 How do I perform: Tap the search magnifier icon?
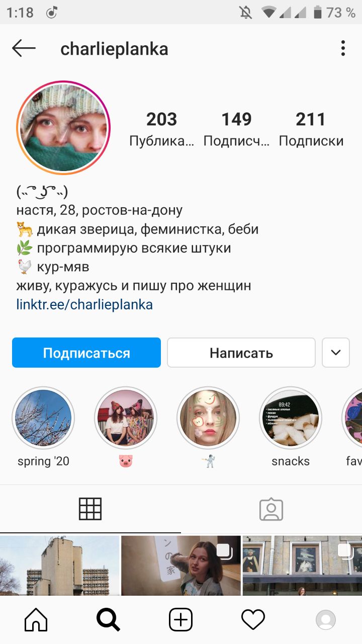(108, 620)
